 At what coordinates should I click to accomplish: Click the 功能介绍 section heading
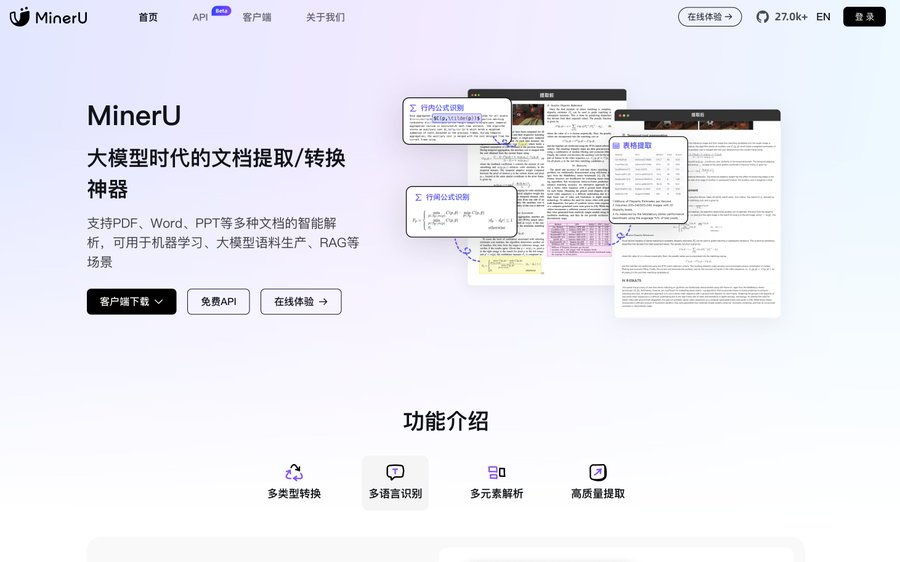click(446, 421)
